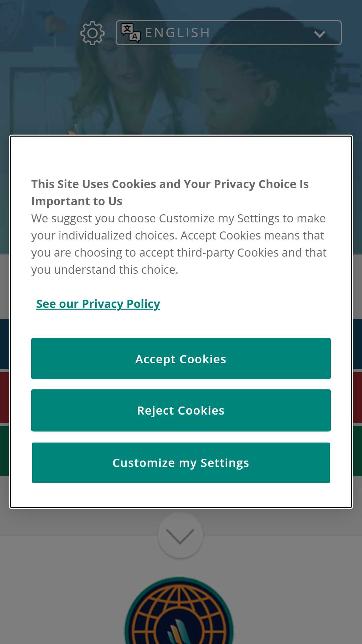Follow the See our Privacy Policy link

98,304
